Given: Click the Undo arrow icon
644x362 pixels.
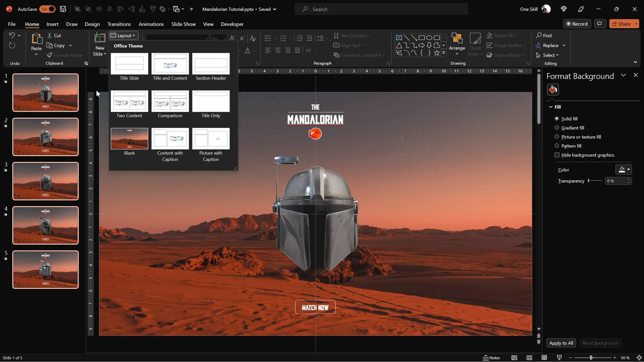Looking at the screenshot, I should click(x=12, y=35).
